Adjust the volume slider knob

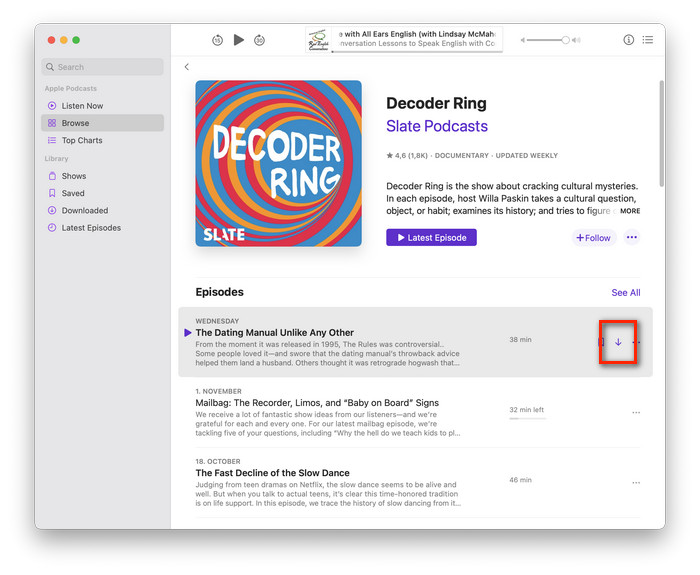point(566,40)
